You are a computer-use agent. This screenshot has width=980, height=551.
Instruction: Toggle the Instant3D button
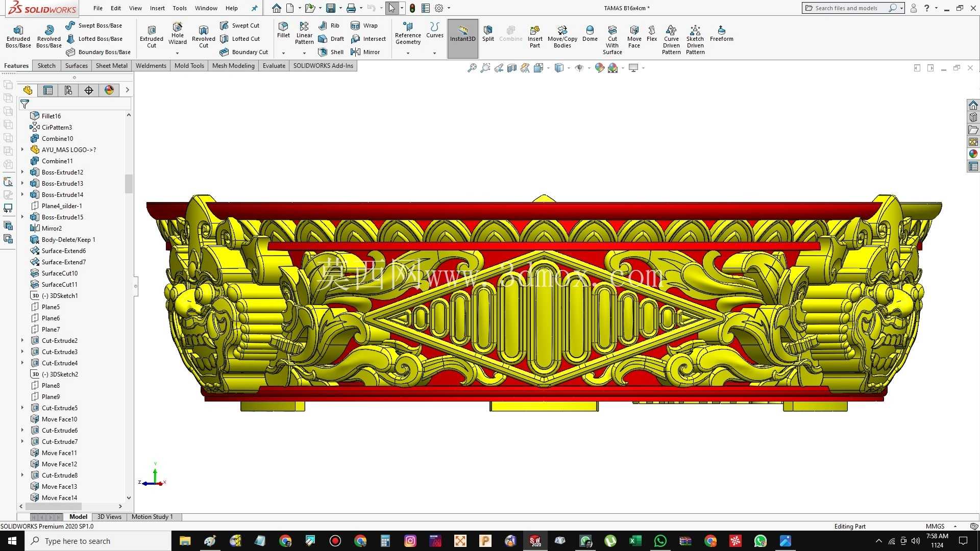[x=463, y=38]
